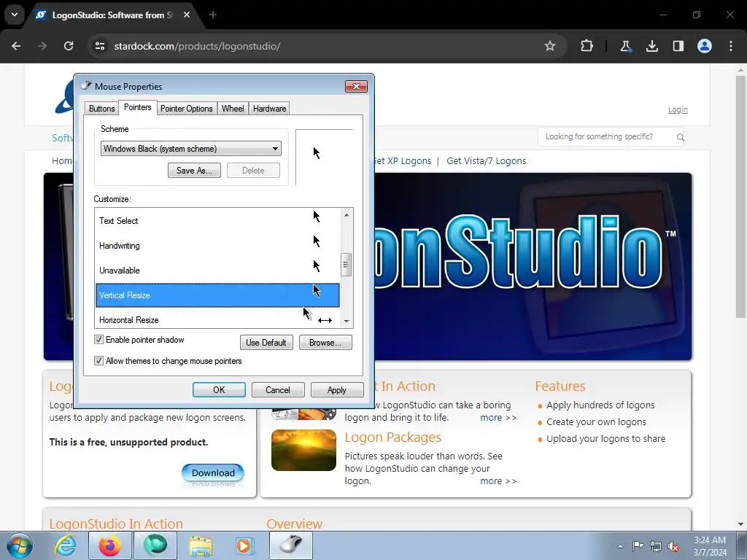Click Customize list scroll down arrow
Viewport: 747px width, 560px height.
pos(347,322)
